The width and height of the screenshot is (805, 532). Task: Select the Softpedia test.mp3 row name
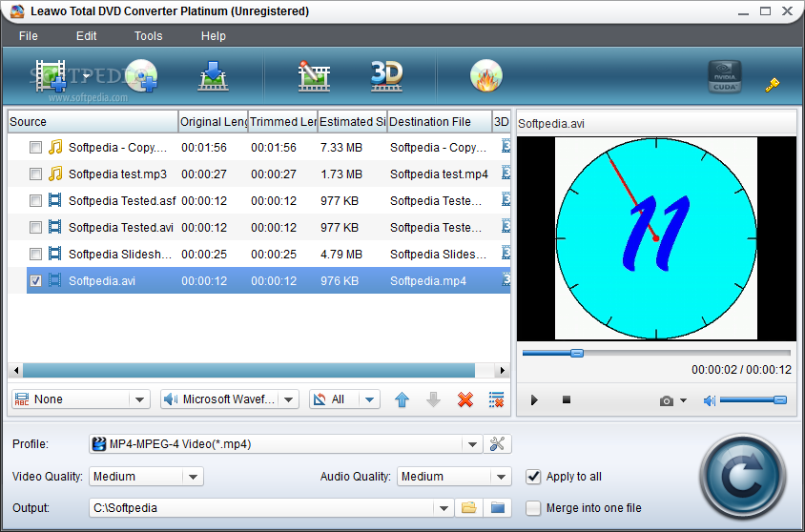point(117,174)
